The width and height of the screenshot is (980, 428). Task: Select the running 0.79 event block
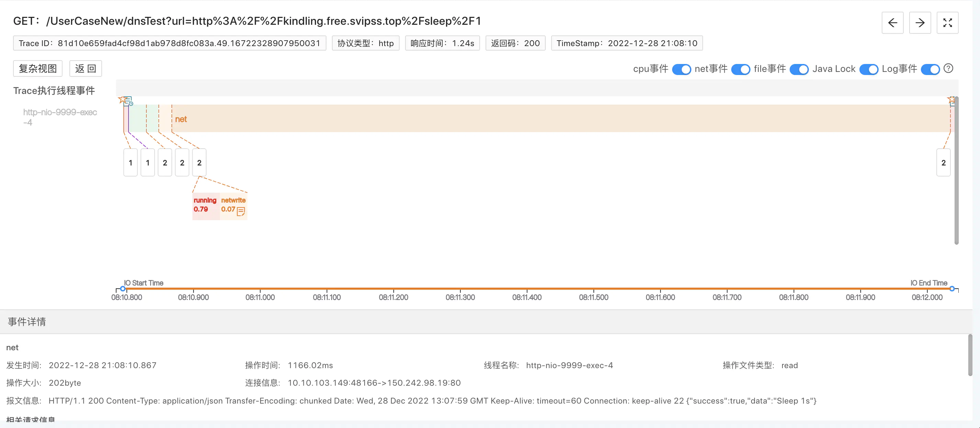pyautogui.click(x=205, y=206)
